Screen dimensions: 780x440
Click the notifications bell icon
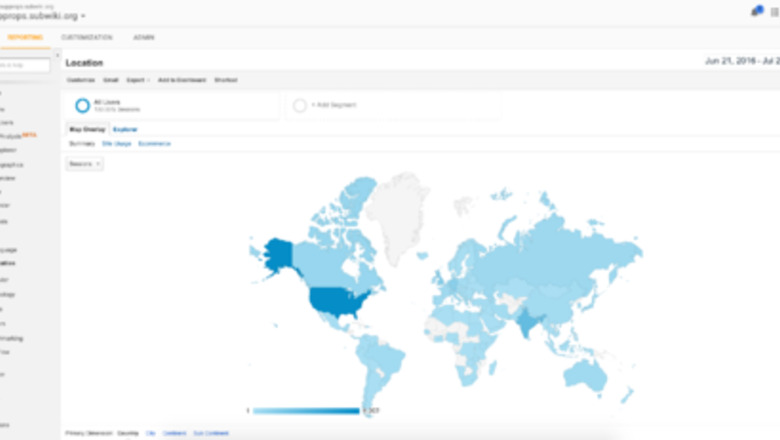click(x=757, y=11)
